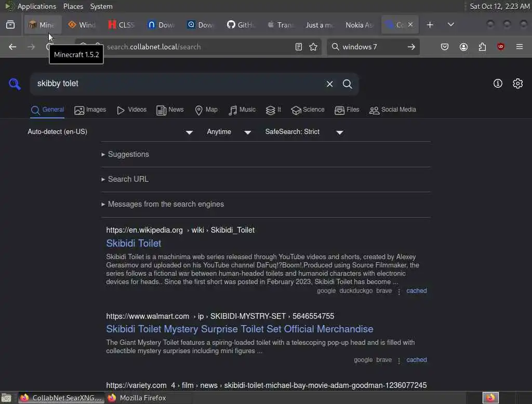Open cached link for Walmart result
The width and height of the screenshot is (532, 404).
pyautogui.click(x=416, y=360)
